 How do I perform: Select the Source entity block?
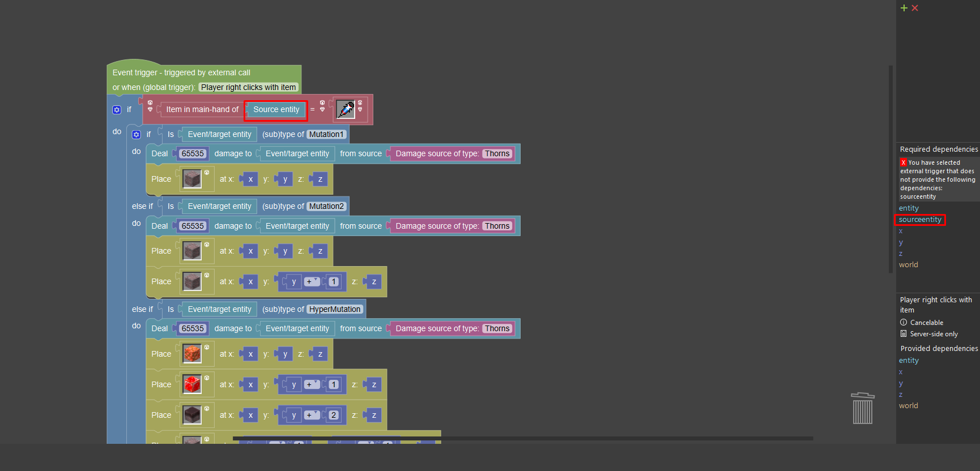click(x=276, y=110)
